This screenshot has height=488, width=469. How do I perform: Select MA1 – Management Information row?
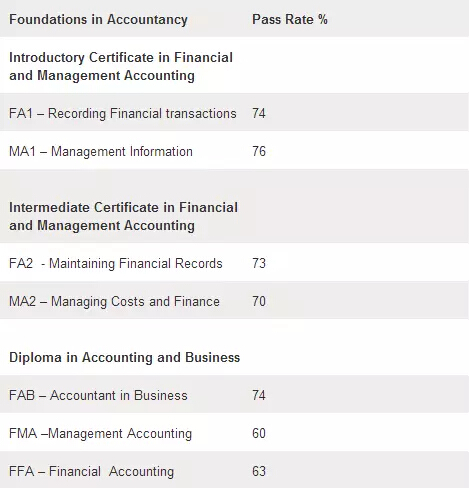[x=234, y=151]
